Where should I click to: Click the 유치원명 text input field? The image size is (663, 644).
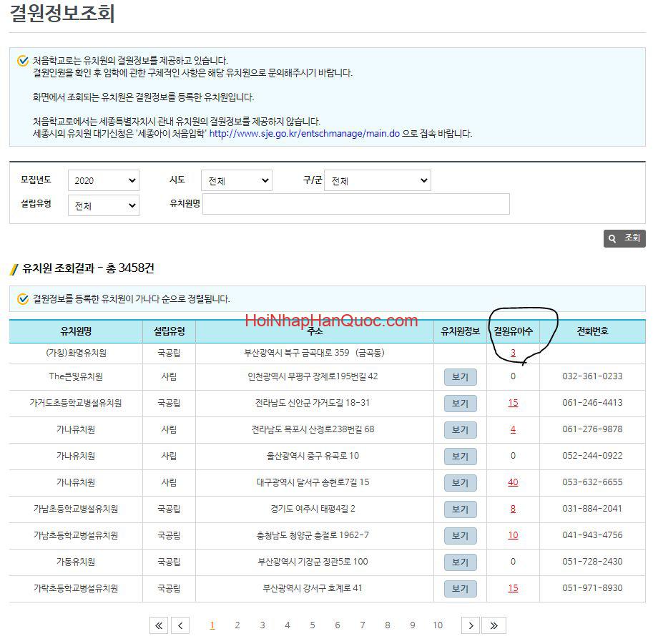[x=356, y=204]
